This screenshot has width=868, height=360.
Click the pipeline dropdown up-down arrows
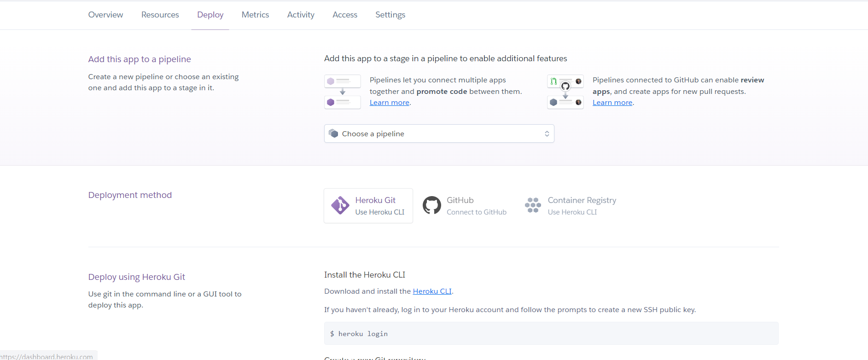[547, 134]
